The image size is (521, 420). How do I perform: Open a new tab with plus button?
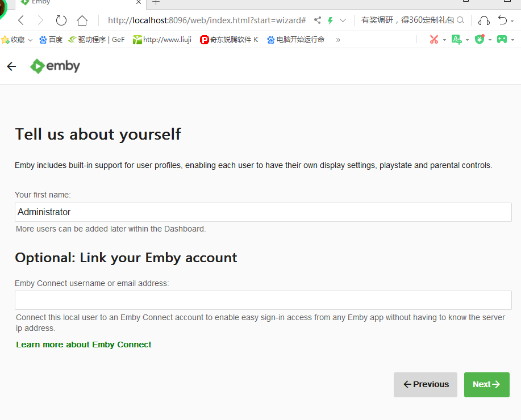[156, 2]
